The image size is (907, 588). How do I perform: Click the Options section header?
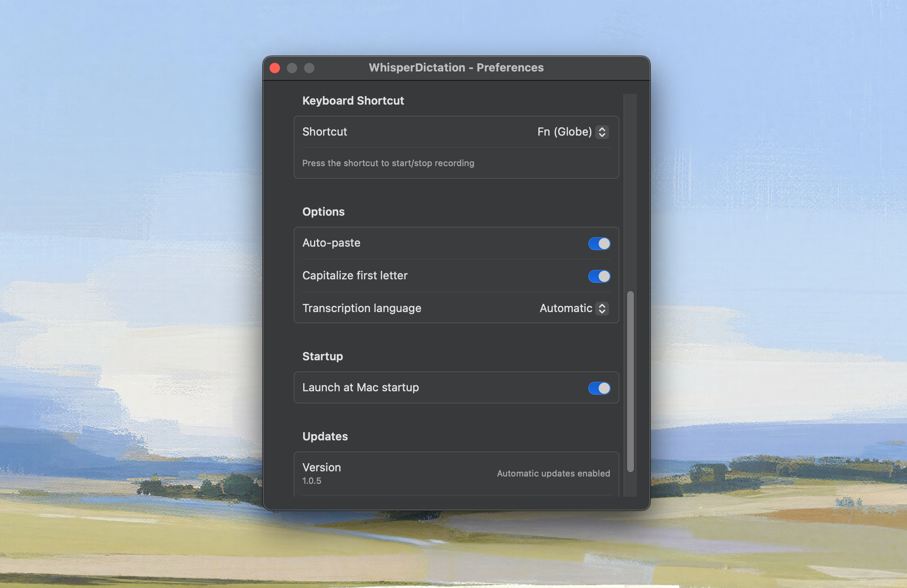323,211
